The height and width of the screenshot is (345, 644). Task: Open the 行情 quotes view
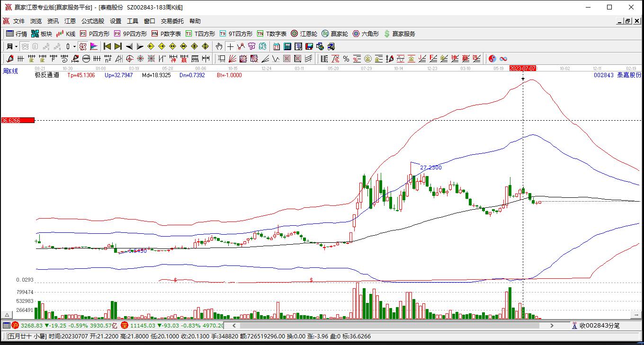pos(17,34)
